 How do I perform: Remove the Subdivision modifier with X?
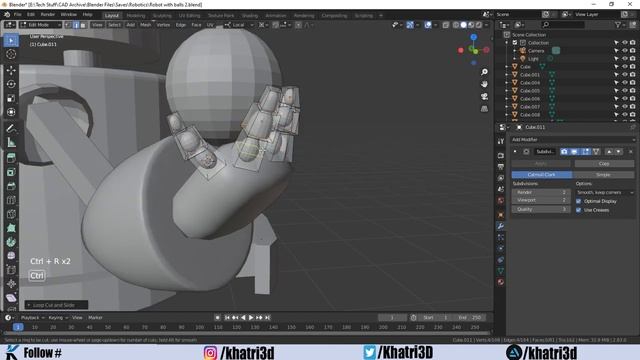630,152
